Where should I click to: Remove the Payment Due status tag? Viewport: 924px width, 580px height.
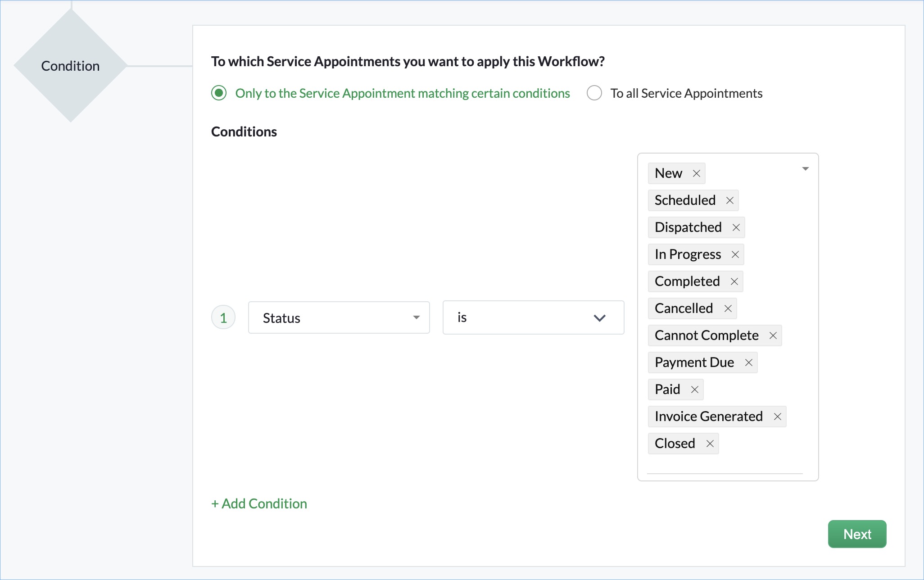(x=748, y=362)
